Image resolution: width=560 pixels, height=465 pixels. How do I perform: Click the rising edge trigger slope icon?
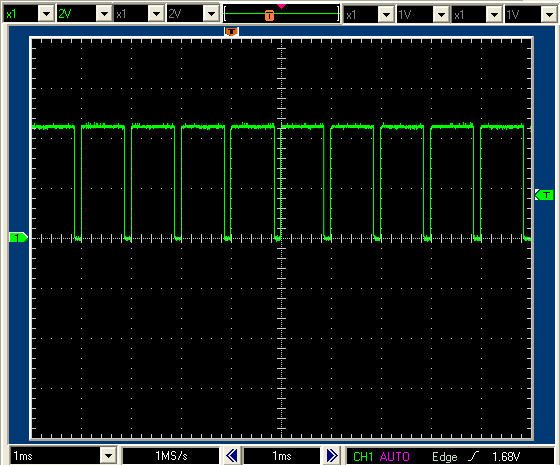[474, 456]
